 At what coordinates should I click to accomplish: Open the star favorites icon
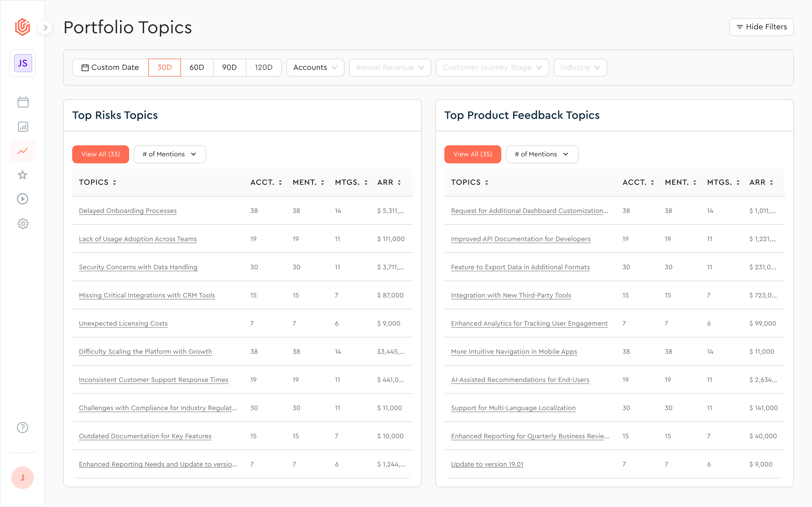[23, 175]
